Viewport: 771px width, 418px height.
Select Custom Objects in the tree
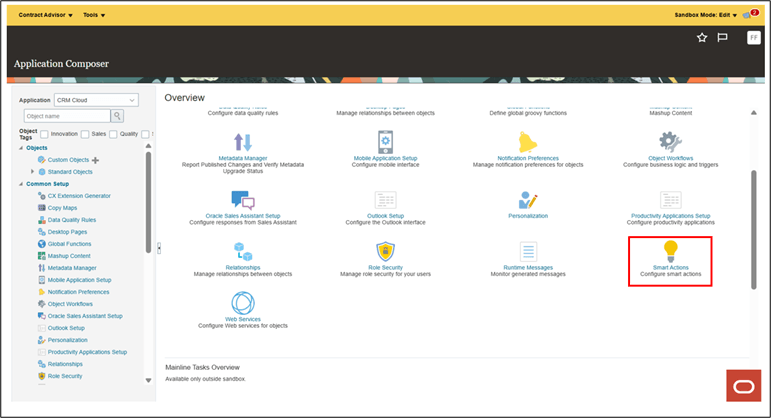tap(68, 160)
